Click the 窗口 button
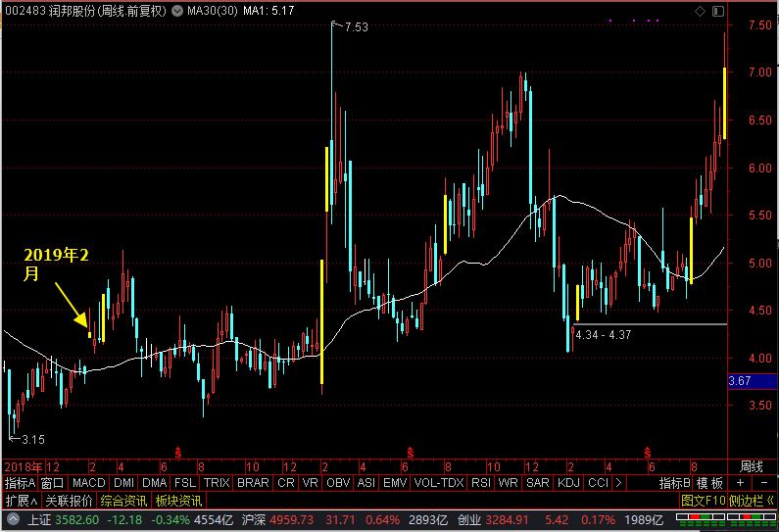779x532 pixels. coord(52,483)
